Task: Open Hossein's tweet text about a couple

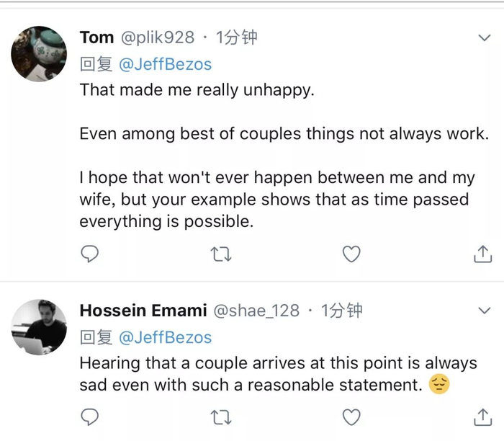Action: 277,363
